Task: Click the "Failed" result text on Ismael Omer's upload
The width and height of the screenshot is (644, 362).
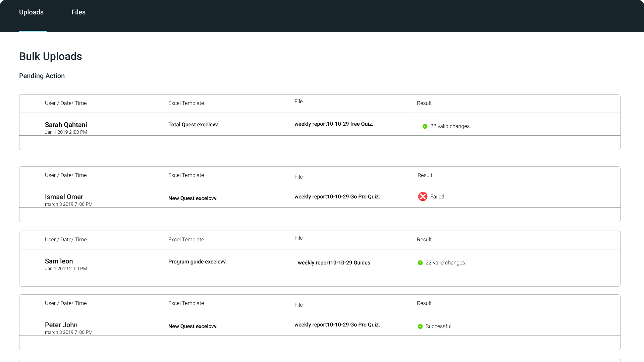Action: coord(437,196)
